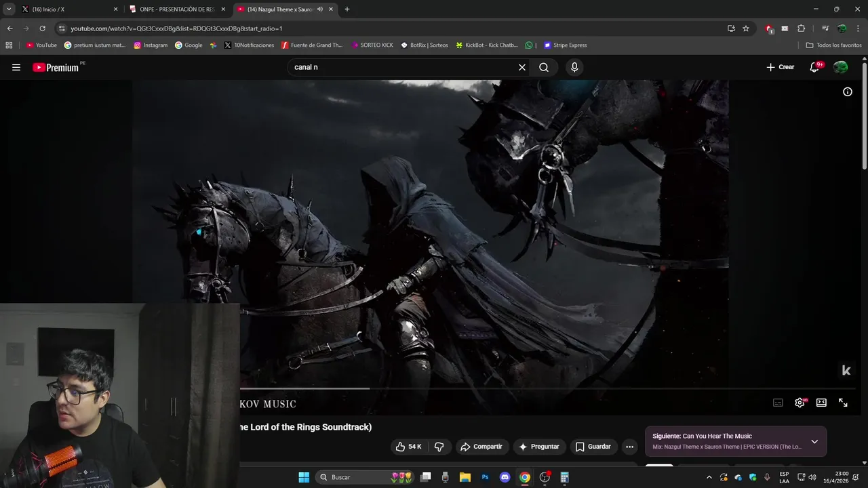This screenshot has width=868, height=488.
Task: Reload the current page
Action: [42, 28]
